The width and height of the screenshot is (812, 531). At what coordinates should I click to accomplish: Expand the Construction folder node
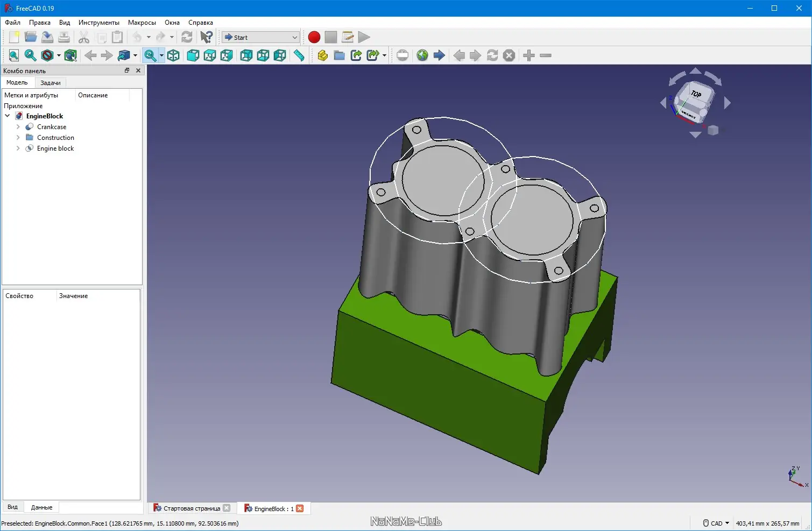click(x=18, y=138)
